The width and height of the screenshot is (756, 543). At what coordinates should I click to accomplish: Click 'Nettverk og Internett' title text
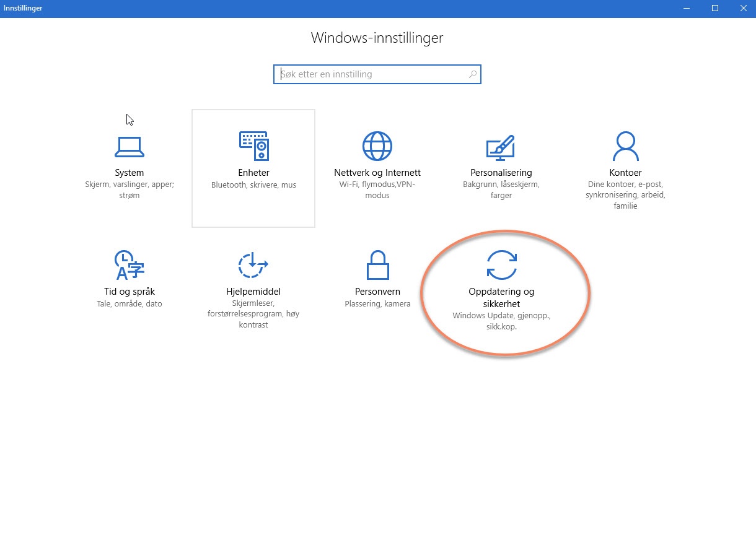(x=377, y=173)
